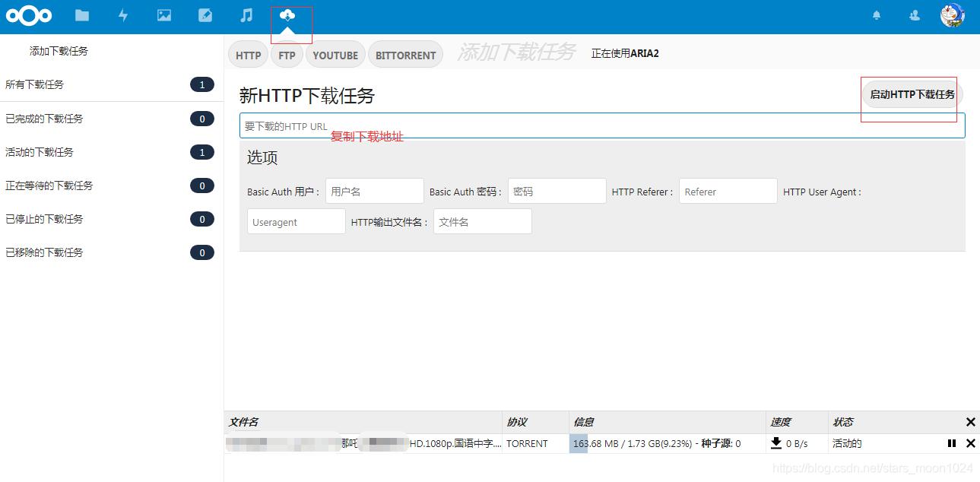Open the user avatar menu
The image size is (980, 482).
coord(953,15)
